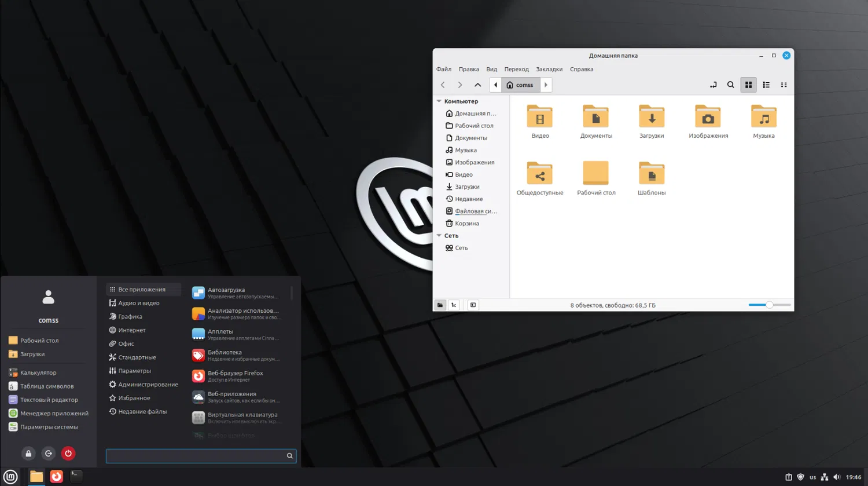Launch Автозагрузка from the application list
The image size is (868, 486).
tap(238, 293)
